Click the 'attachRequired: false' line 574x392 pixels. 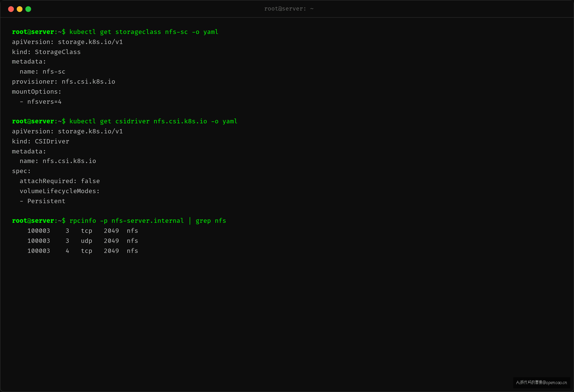[x=60, y=181]
